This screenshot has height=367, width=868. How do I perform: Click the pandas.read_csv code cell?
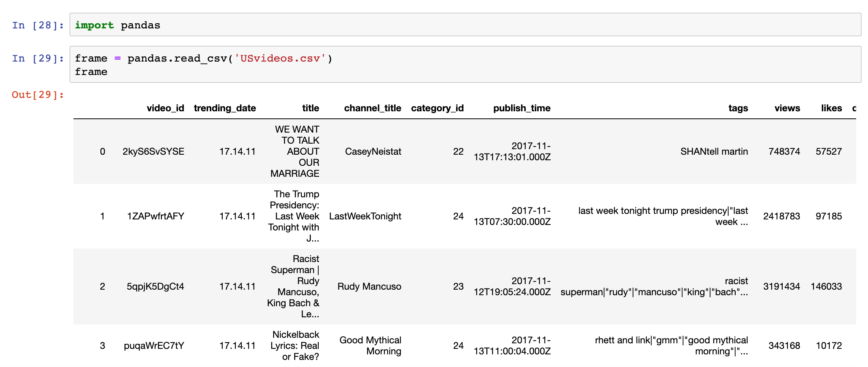(465, 65)
